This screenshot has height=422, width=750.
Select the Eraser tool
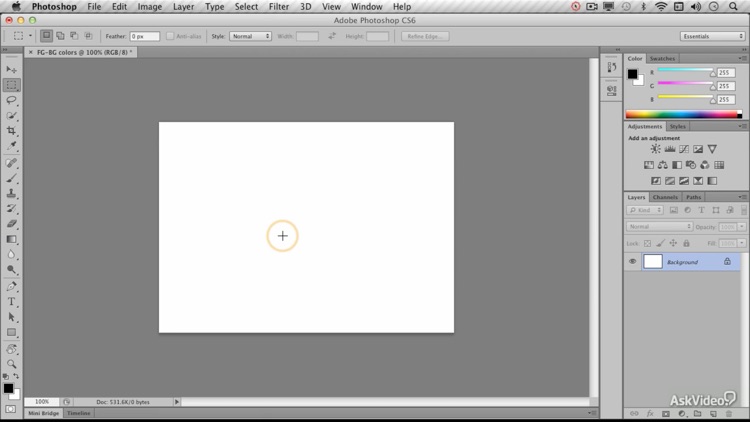pyautogui.click(x=11, y=224)
